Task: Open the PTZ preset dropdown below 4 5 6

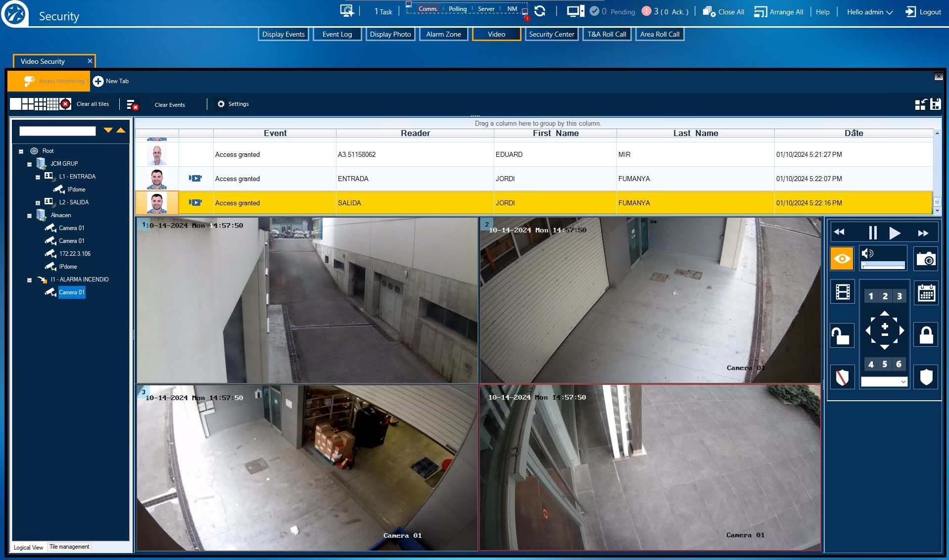Action: coord(884,381)
